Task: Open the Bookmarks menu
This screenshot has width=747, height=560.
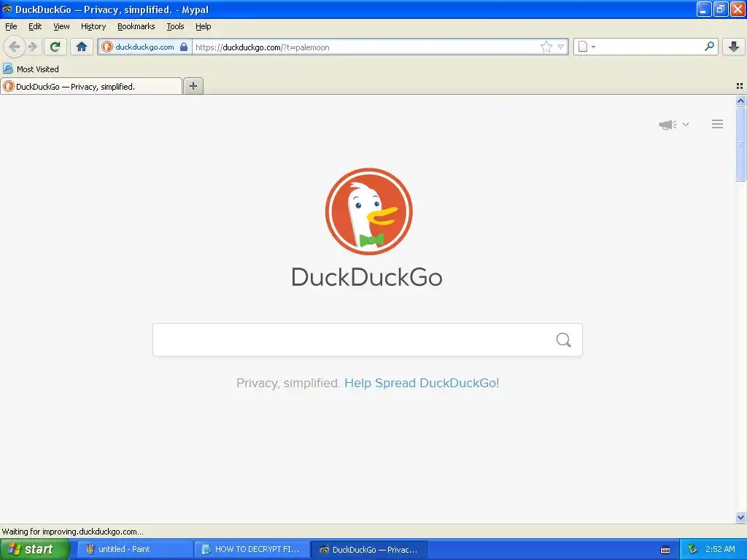Action: (x=136, y=26)
